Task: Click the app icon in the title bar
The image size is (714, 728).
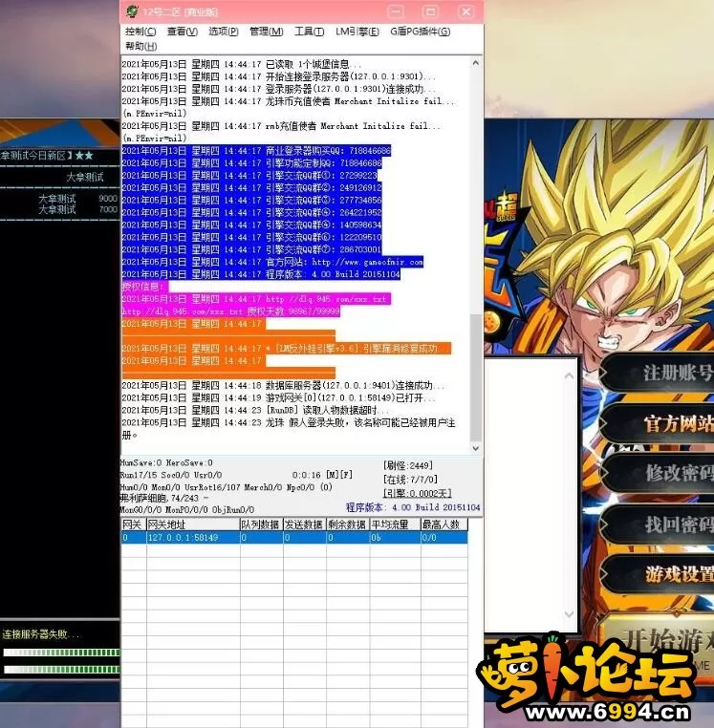Action: click(132, 11)
